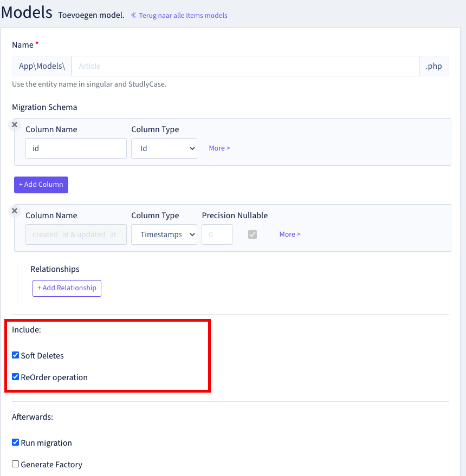Toggle the Soft Deletes checkbox
The height and width of the screenshot is (476, 466).
[16, 355]
